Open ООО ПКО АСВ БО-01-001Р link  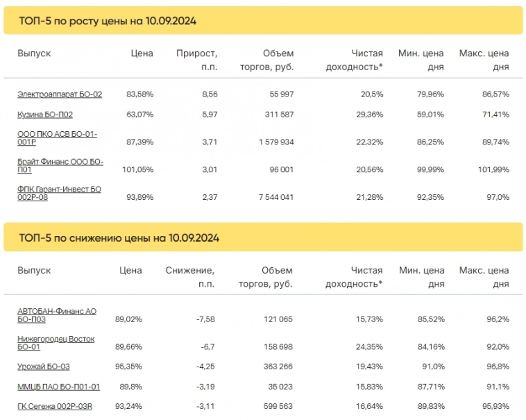pos(57,137)
